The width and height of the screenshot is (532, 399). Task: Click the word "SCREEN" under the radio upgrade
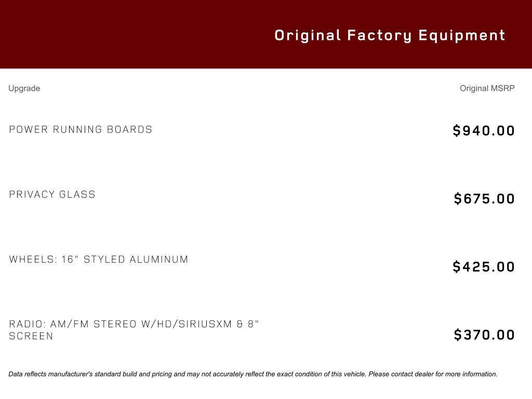31,336
